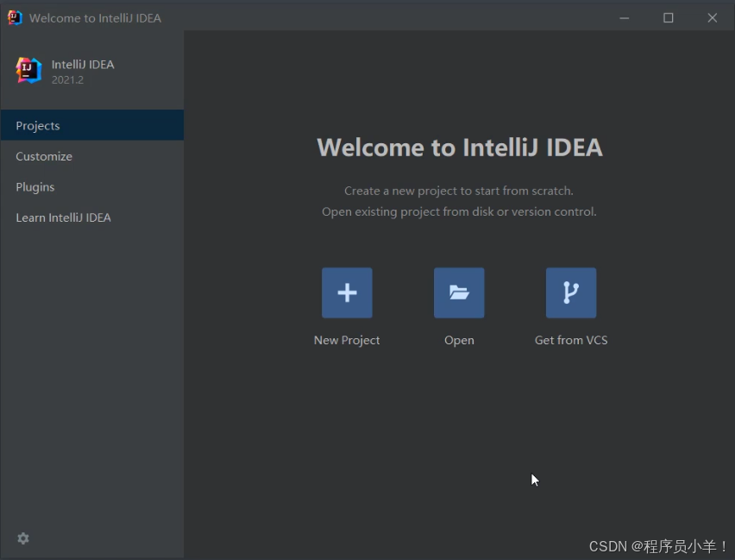Click the Open label text
The image size is (735, 560).
click(x=459, y=341)
